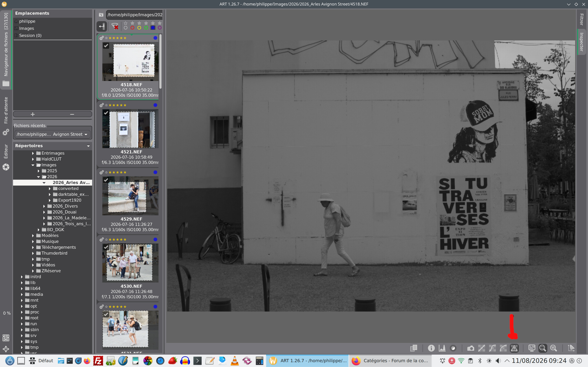The width and height of the screenshot is (588, 367).
Task: Switch to the Éditeur tab
Action: click(6, 151)
